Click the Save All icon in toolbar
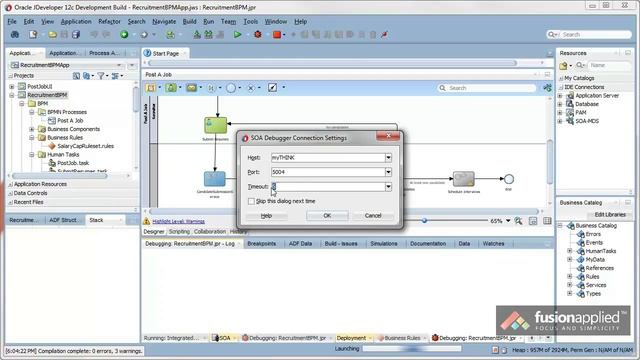The height and width of the screenshot is (360, 640). coord(76,35)
